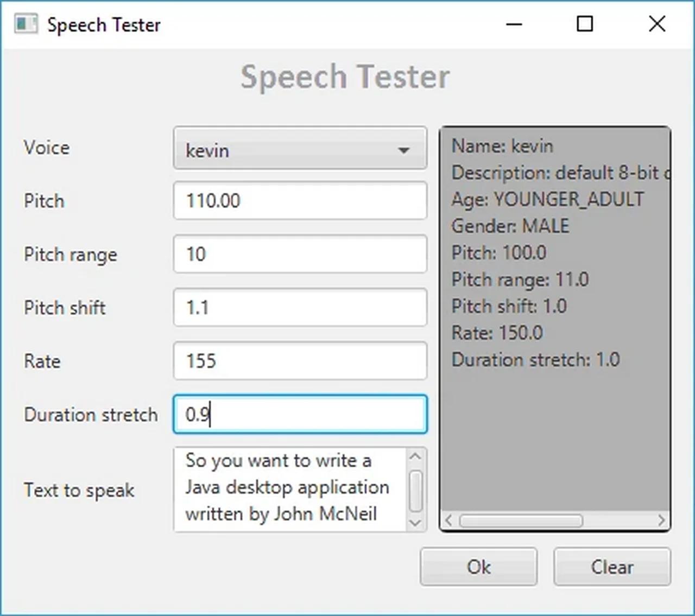Click the text area's up scroll arrow
The height and width of the screenshot is (616, 695).
point(415,456)
